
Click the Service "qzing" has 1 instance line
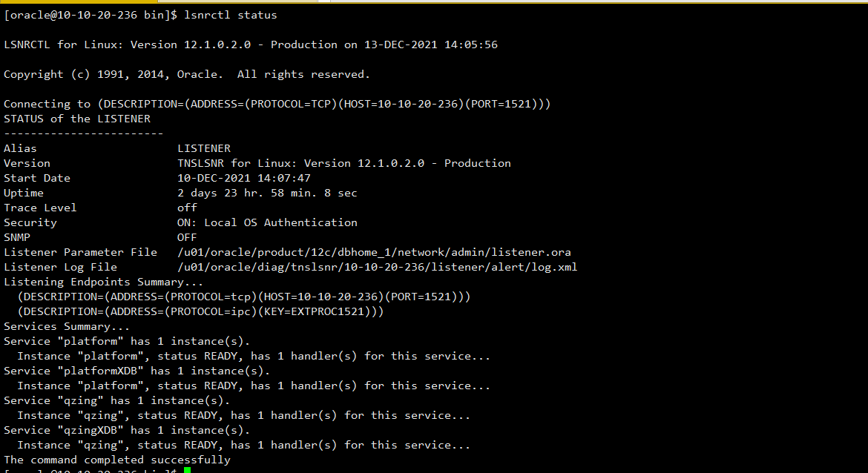(116, 400)
